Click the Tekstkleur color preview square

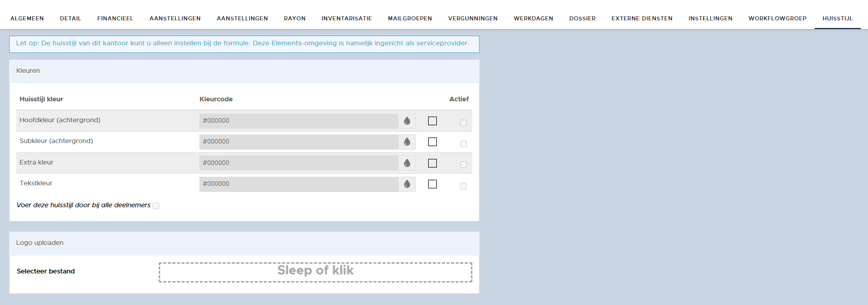432,184
